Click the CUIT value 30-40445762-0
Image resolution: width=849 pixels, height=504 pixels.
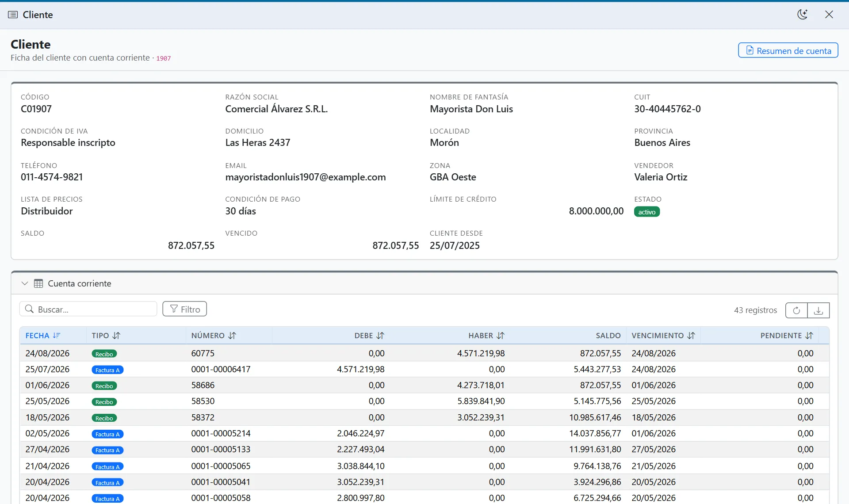667,109
